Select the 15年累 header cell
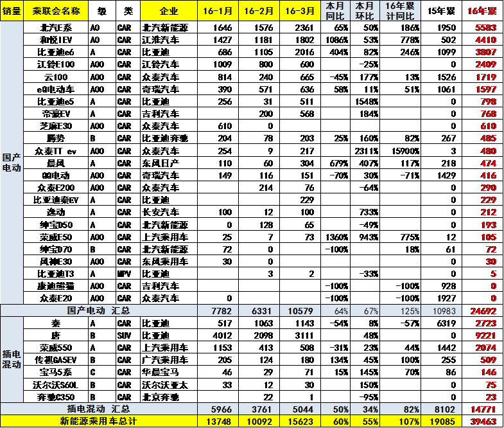The height and width of the screenshot is (428, 504). 441,11
